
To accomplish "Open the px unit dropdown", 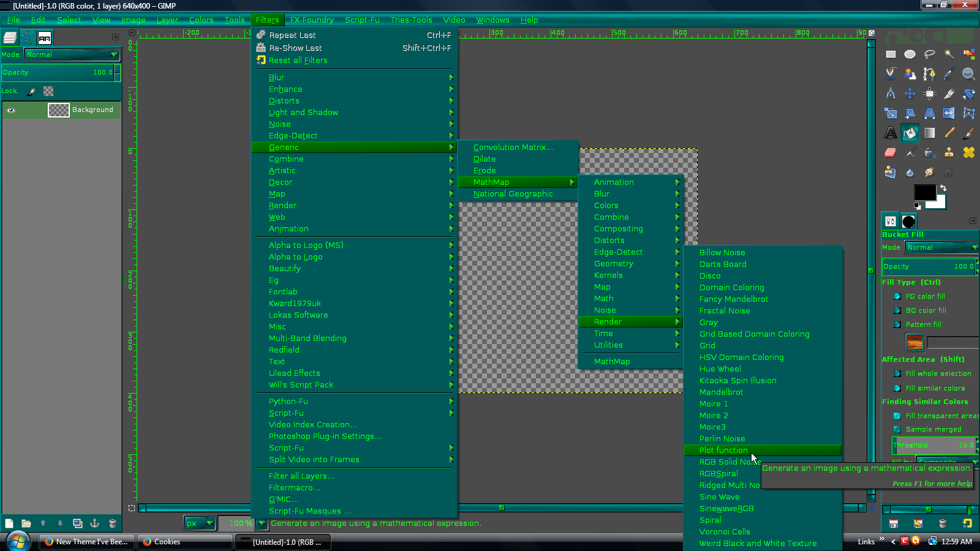I will [200, 523].
